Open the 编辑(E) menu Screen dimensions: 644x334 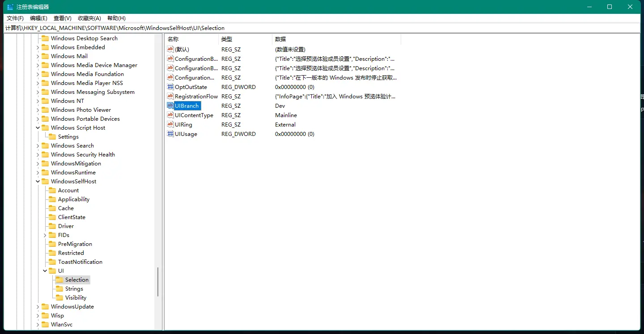[x=38, y=18]
